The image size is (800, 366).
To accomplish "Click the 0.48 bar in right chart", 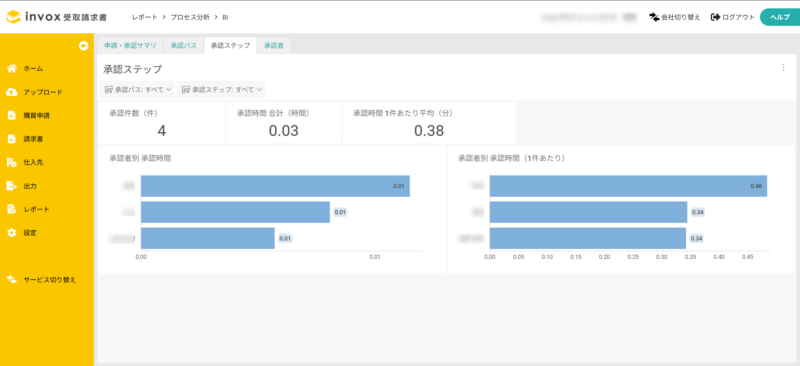I will pyautogui.click(x=628, y=186).
